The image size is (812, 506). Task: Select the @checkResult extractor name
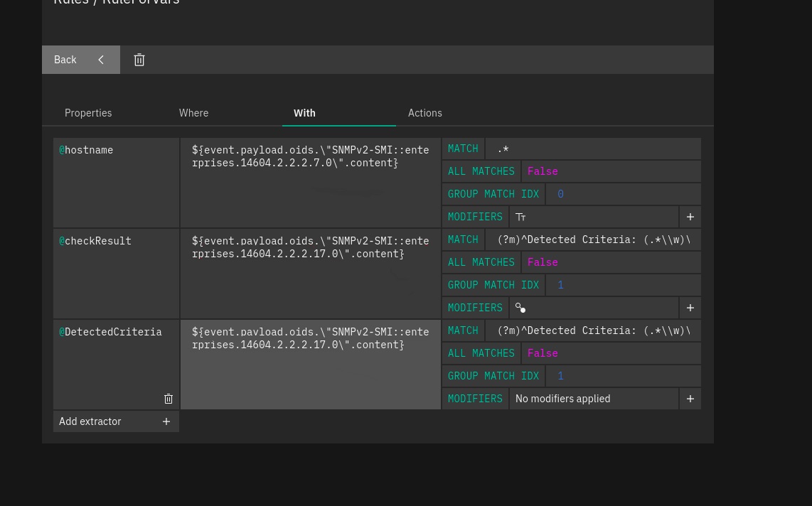(98, 241)
